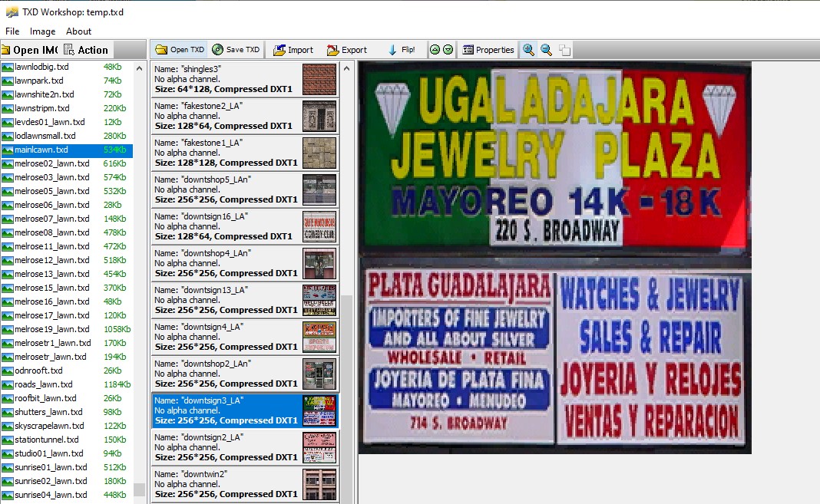
Task: Select the downtwin2 texture thumbnail
Action: click(319, 484)
